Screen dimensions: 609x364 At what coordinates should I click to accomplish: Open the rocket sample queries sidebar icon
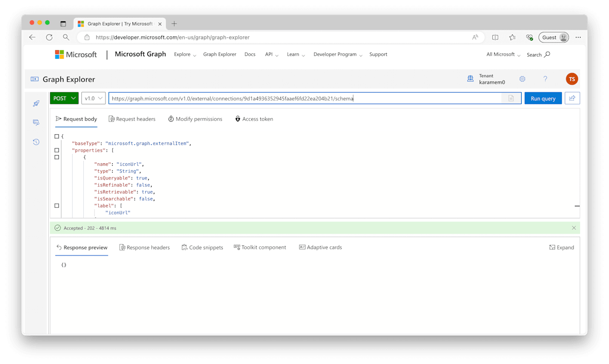point(36,103)
